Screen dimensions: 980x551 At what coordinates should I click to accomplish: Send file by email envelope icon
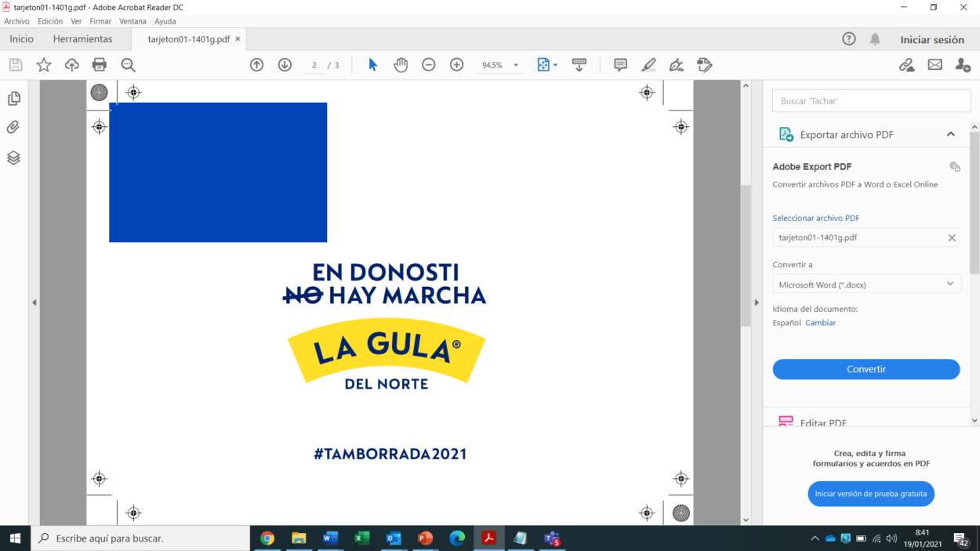935,65
